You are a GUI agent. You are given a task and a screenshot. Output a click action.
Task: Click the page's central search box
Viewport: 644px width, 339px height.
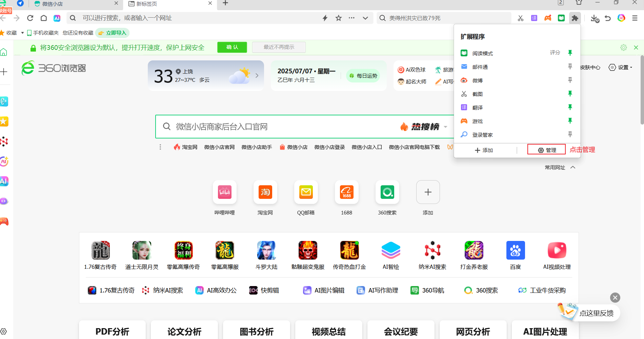coord(305,127)
